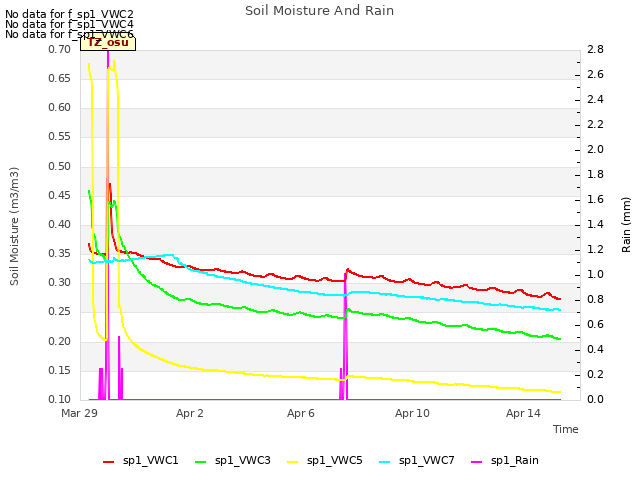Image resolution: width=640 pixels, height=480 pixels.
Task: Click the sp1_VWC3 legend entry
Action: 233,460
